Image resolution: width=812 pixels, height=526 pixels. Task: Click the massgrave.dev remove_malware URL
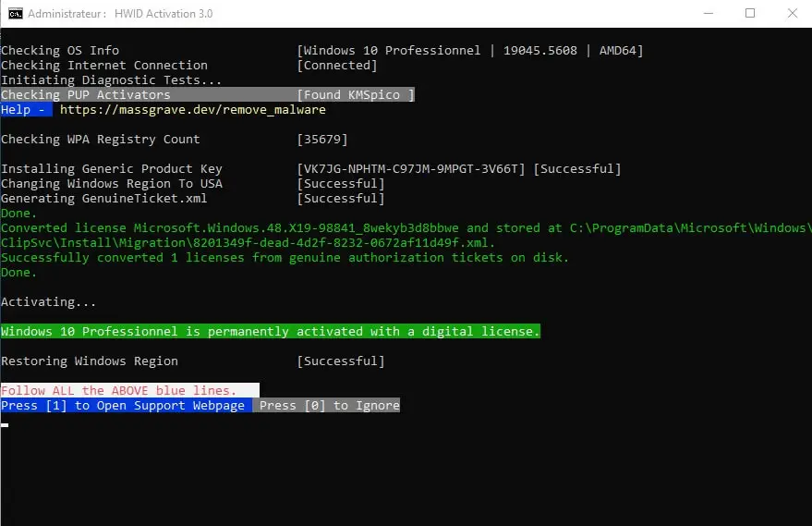pos(193,110)
